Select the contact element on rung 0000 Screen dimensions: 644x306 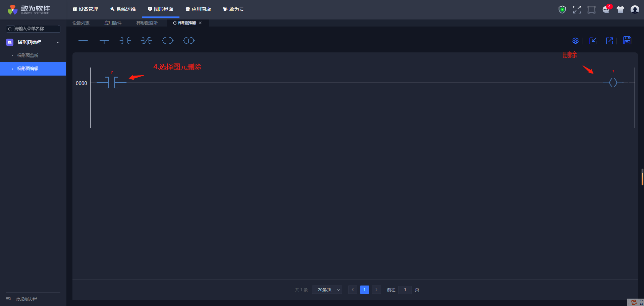click(x=112, y=82)
